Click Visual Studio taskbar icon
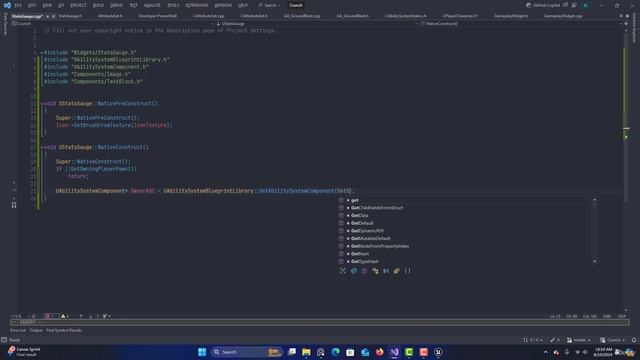The image size is (640, 360). coord(394,352)
